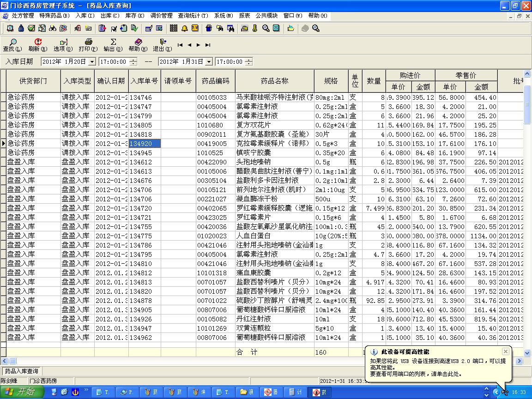Open 库存(K) menu

(x=135, y=16)
